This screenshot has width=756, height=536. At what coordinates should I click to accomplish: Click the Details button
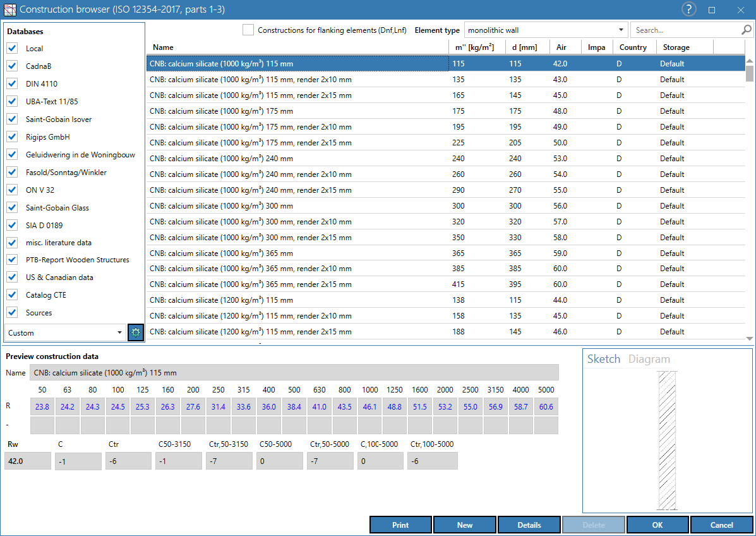[529, 525]
